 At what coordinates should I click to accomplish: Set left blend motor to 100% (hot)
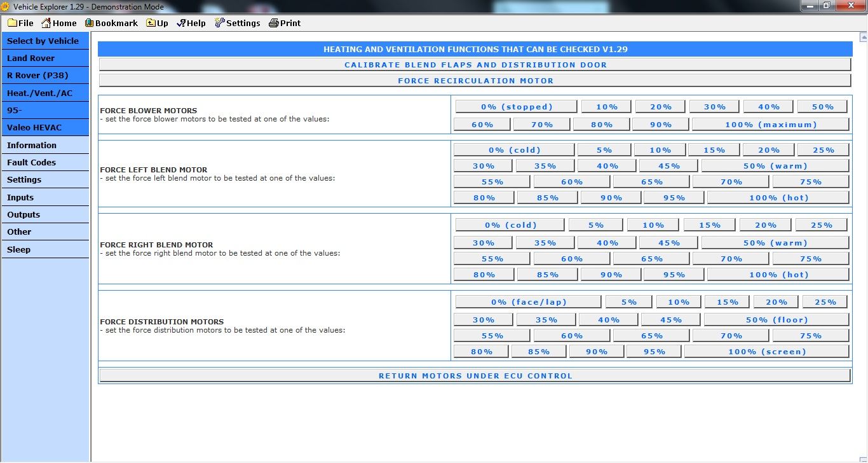point(778,198)
